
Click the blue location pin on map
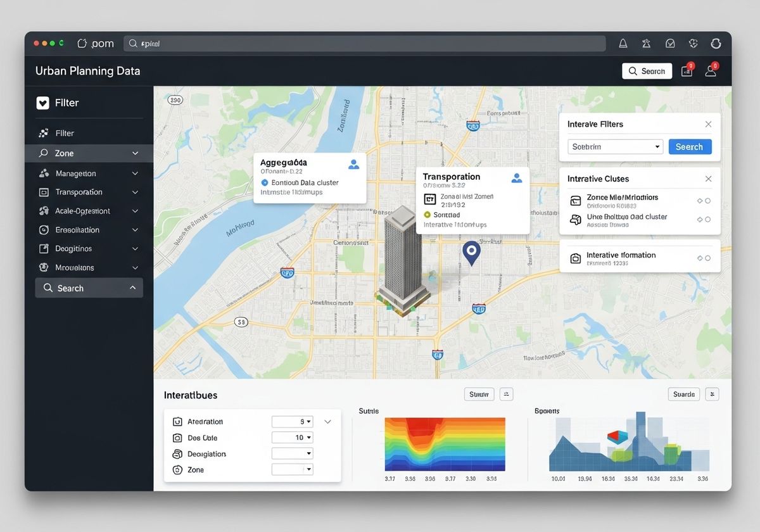471,251
